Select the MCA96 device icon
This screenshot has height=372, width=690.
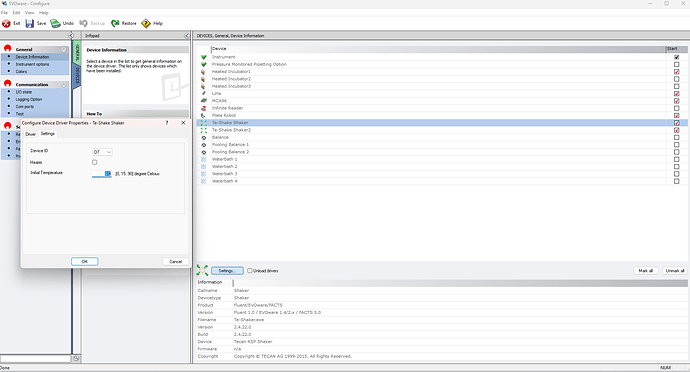click(x=203, y=101)
